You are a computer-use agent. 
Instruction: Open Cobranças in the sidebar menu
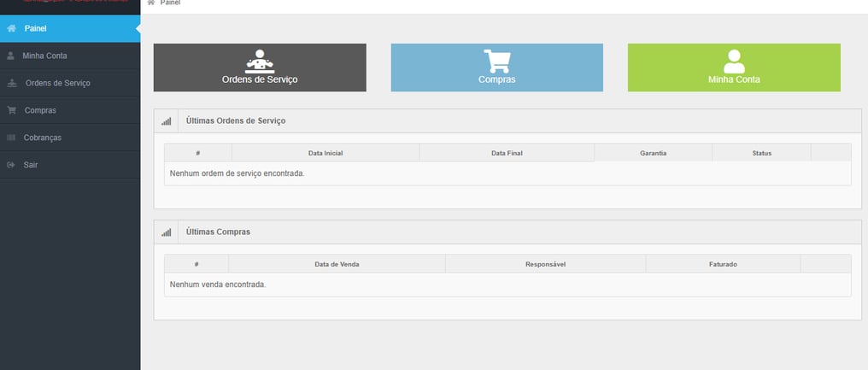pyautogui.click(x=70, y=138)
